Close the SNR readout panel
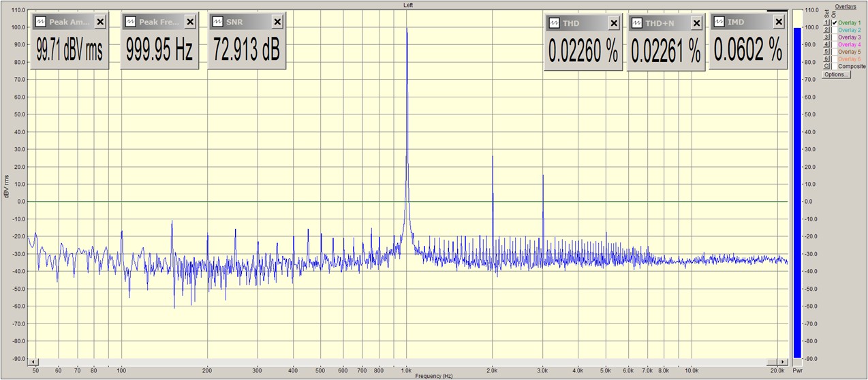This screenshot has width=868, height=380. [277, 22]
